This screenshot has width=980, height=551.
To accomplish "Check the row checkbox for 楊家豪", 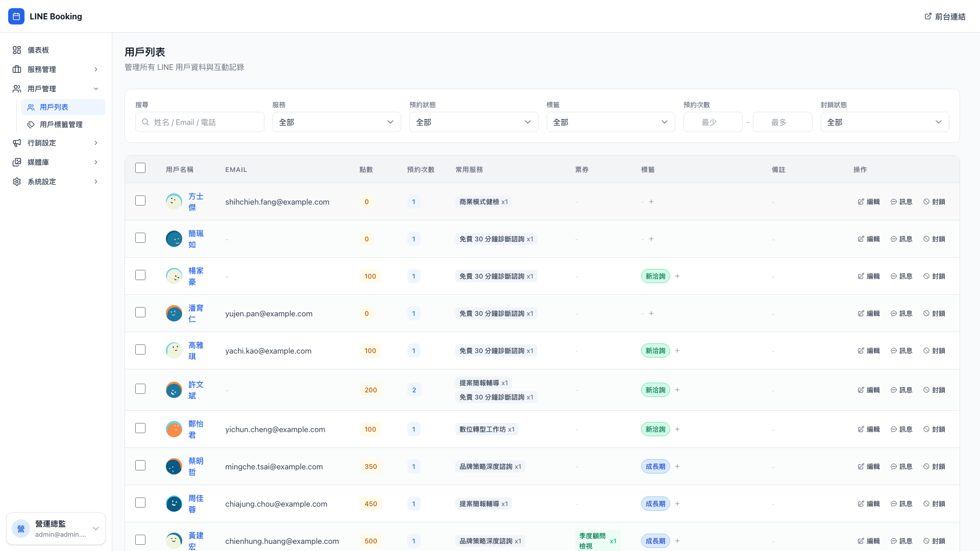I will [x=140, y=275].
